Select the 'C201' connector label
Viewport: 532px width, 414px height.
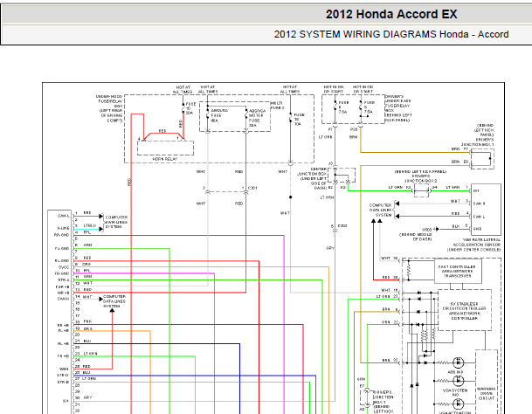pyautogui.click(x=252, y=188)
